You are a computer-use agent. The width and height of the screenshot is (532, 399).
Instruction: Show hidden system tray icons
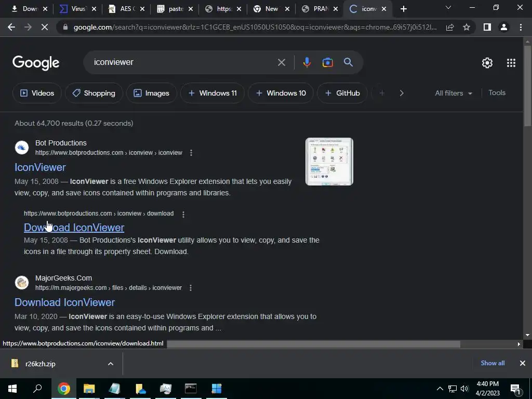coord(440,389)
